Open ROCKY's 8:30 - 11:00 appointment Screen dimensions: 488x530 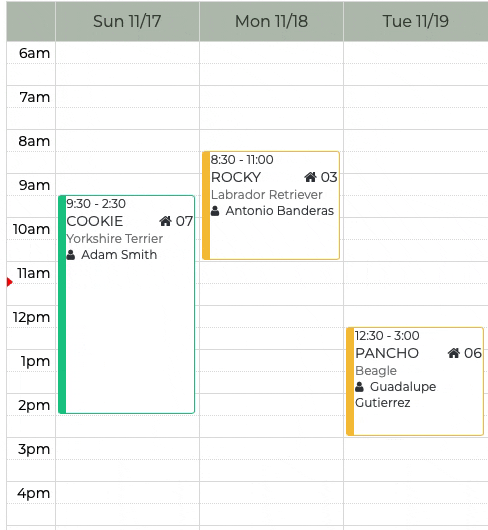tap(271, 206)
